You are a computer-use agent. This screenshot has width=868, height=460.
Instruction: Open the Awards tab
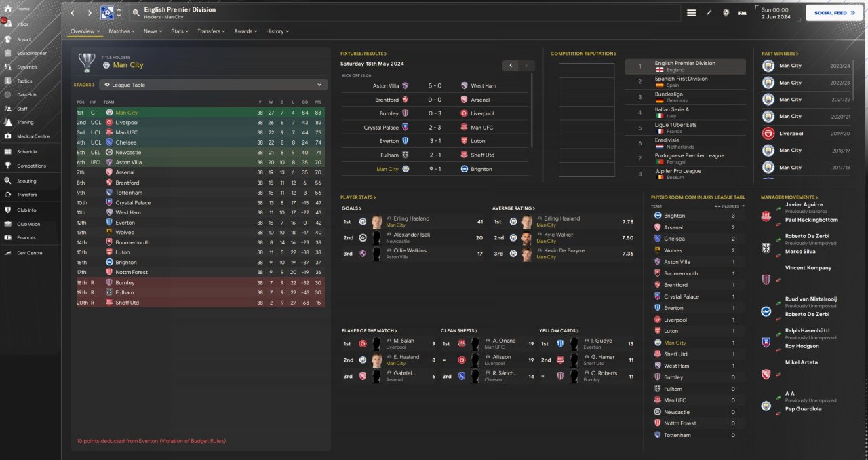point(245,31)
